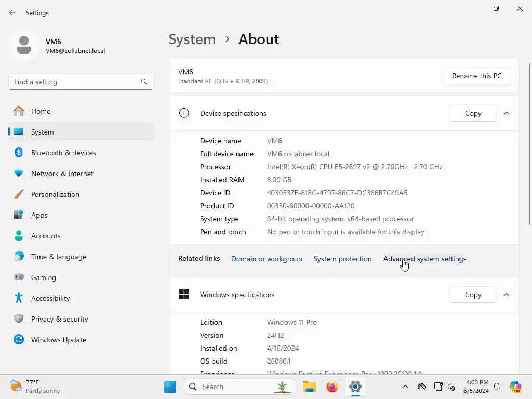532x399 pixels.
Task: Click the Privacy & security shield icon
Action: point(19,318)
